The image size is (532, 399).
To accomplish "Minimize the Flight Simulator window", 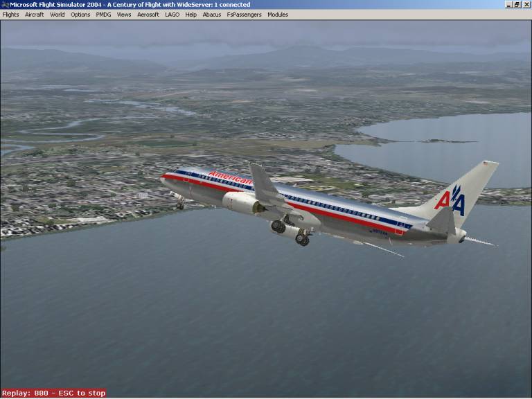I will [x=509, y=4].
